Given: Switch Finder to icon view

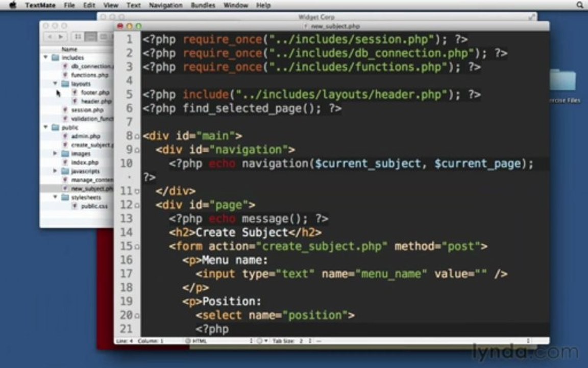Looking at the screenshot, I should 78,36.
